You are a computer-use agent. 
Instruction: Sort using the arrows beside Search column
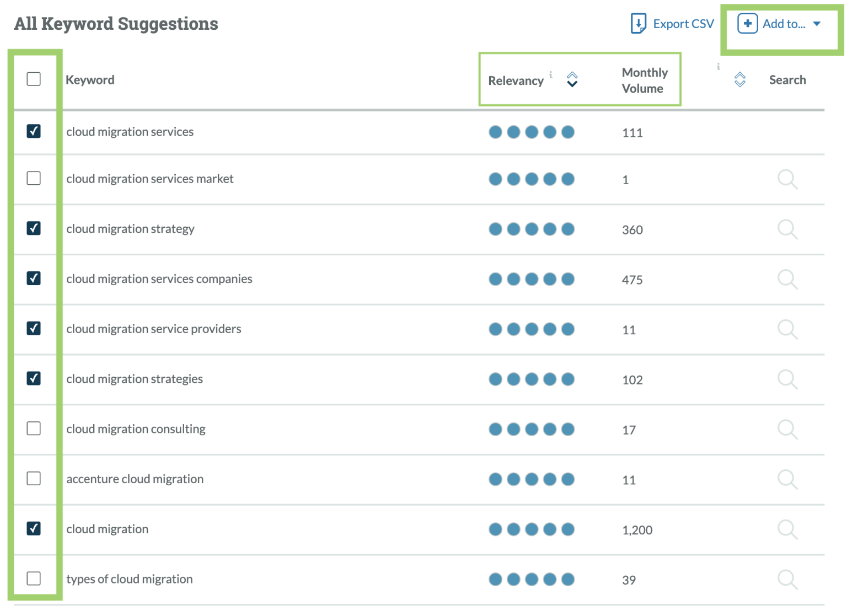[x=740, y=79]
